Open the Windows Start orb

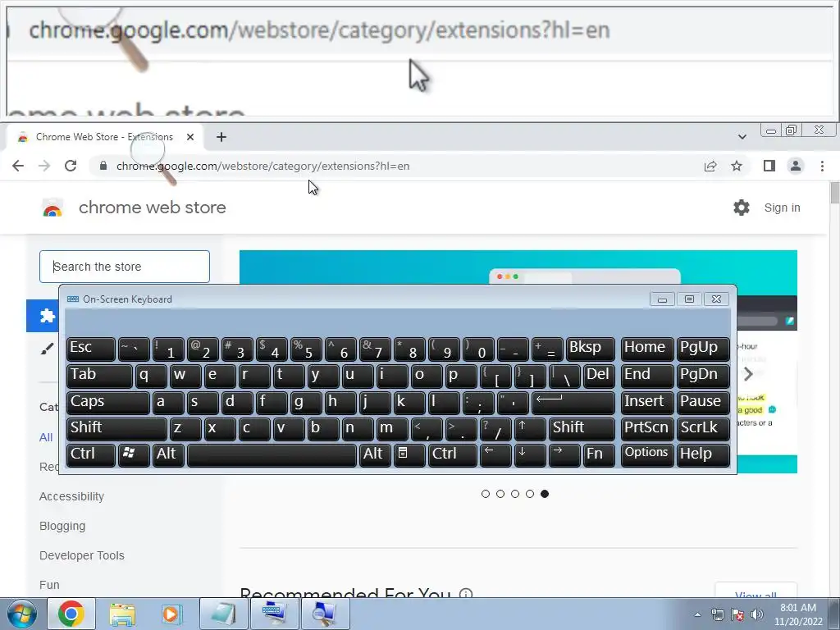pos(21,614)
